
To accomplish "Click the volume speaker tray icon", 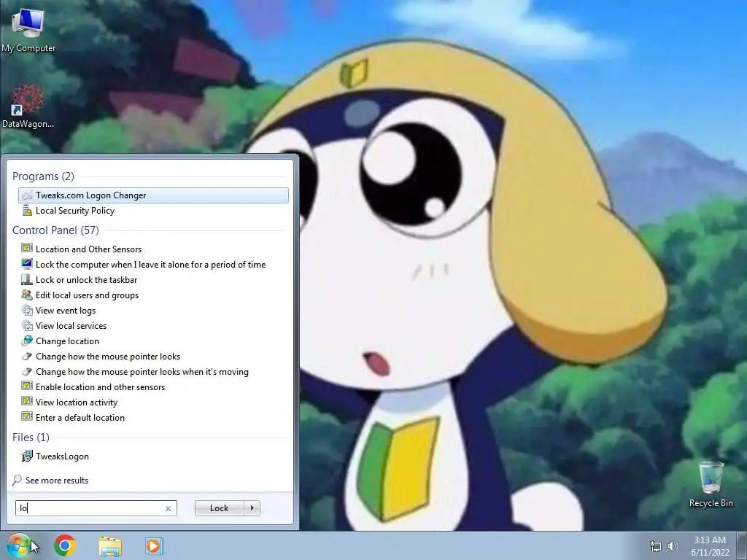I will [x=673, y=546].
